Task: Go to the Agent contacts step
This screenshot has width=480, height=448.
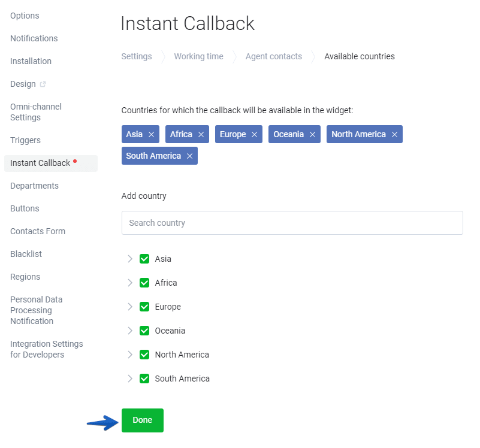Action: (x=274, y=56)
